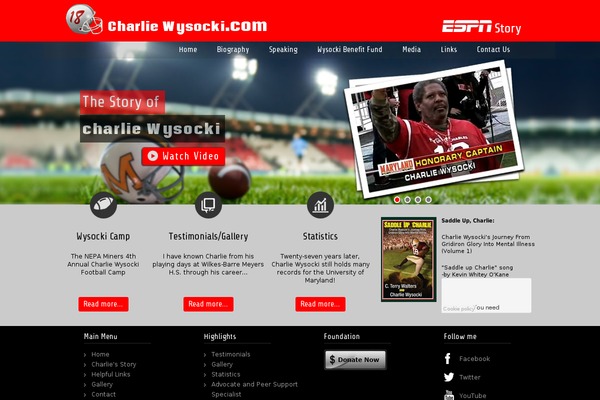This screenshot has height=400, width=600.
Task: Open the Saddle Up Charlie book cover
Action: 408,259
